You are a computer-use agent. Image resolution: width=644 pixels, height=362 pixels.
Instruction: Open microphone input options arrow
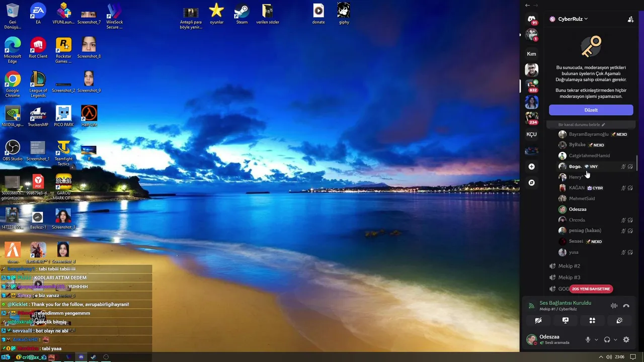click(596, 340)
